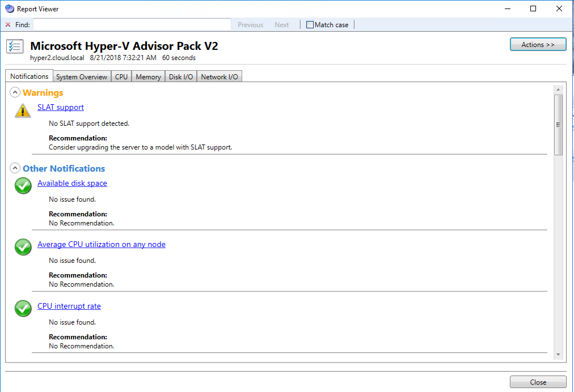Maximize the Report Viewer window

tap(533, 8)
